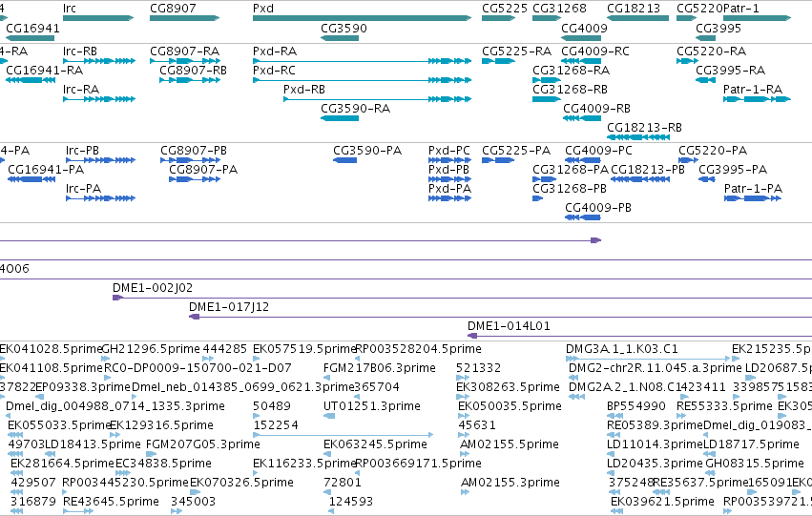Select the Pxd-RB transcript
Viewport: 812px width, 516px height.
[x=378, y=99]
